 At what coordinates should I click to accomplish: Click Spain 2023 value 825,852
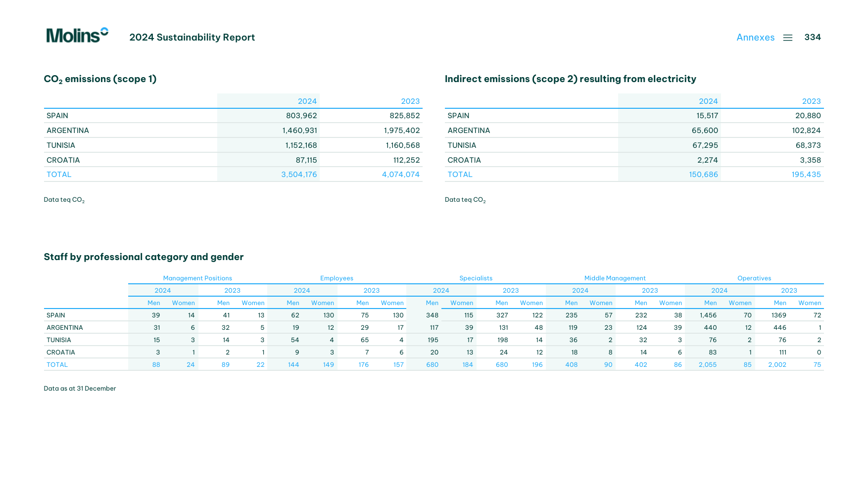pos(404,116)
